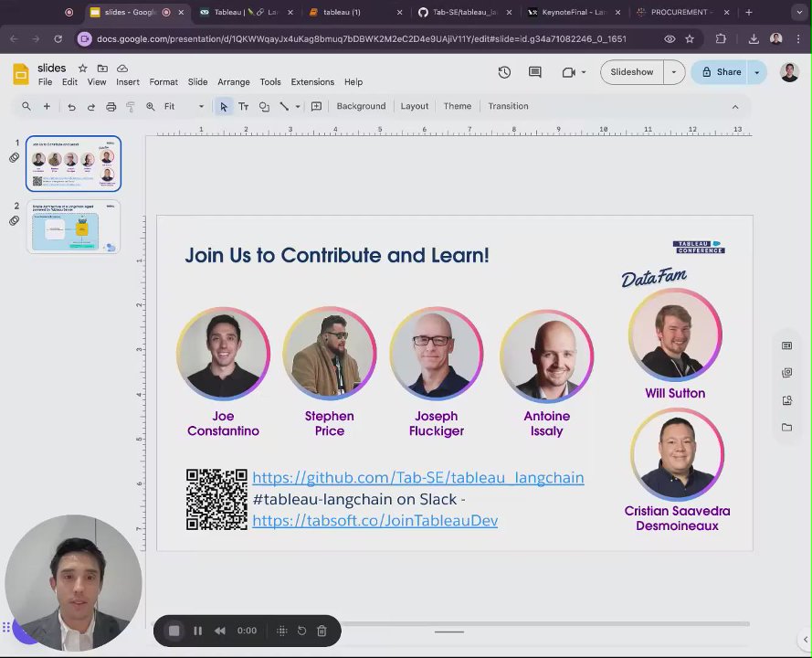Rewind the recording
812x658 pixels.
[x=220, y=631]
